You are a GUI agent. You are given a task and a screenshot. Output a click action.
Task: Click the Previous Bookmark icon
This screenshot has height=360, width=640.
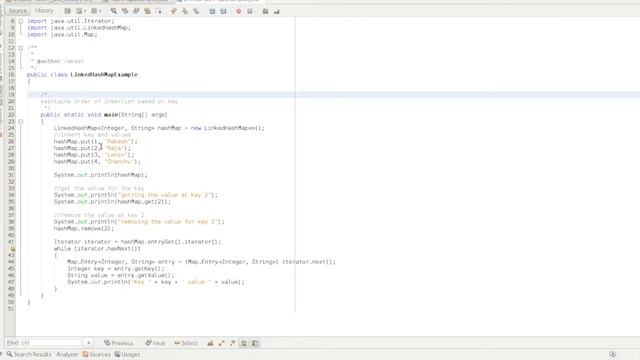click(x=174, y=11)
